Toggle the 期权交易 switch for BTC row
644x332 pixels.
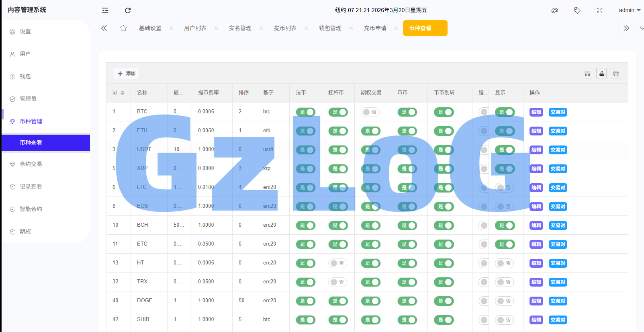tap(370, 112)
